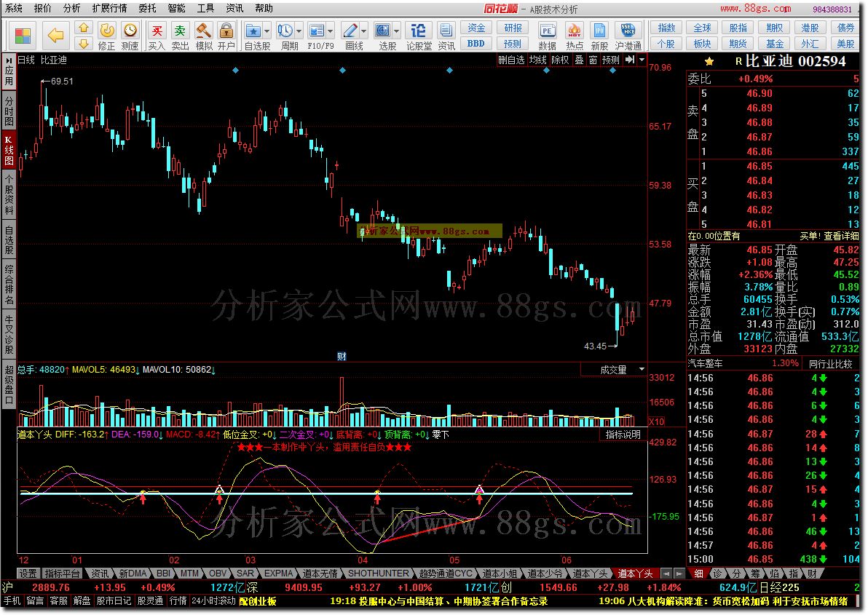Screen dimensions: 868x615
Task: Toggle the 均线 moving average button
Action: coord(537,60)
